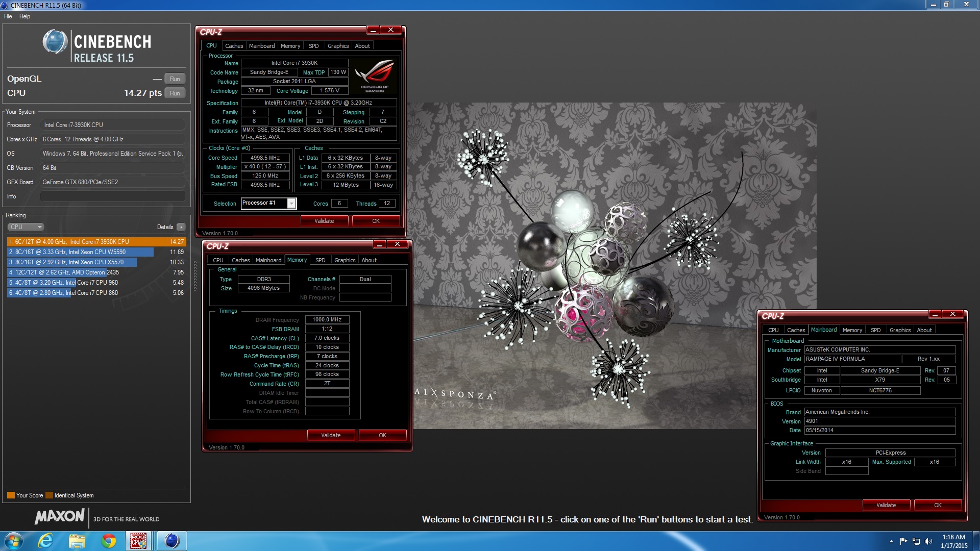The width and height of the screenshot is (980, 551).
Task: Open the Help menu in Cinebench
Action: pos(24,16)
